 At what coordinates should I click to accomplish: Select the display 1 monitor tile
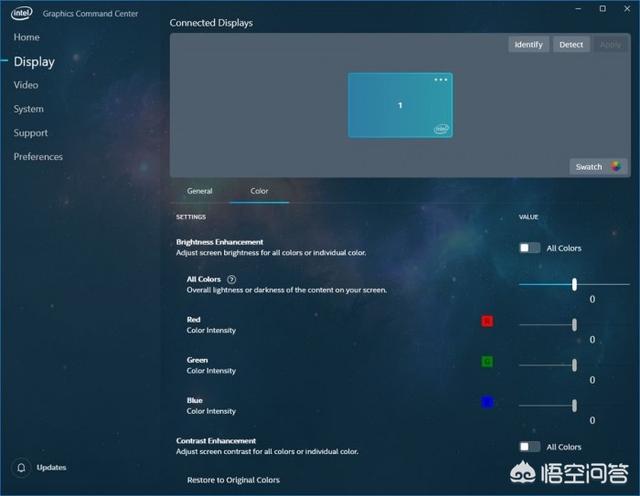tap(400, 105)
